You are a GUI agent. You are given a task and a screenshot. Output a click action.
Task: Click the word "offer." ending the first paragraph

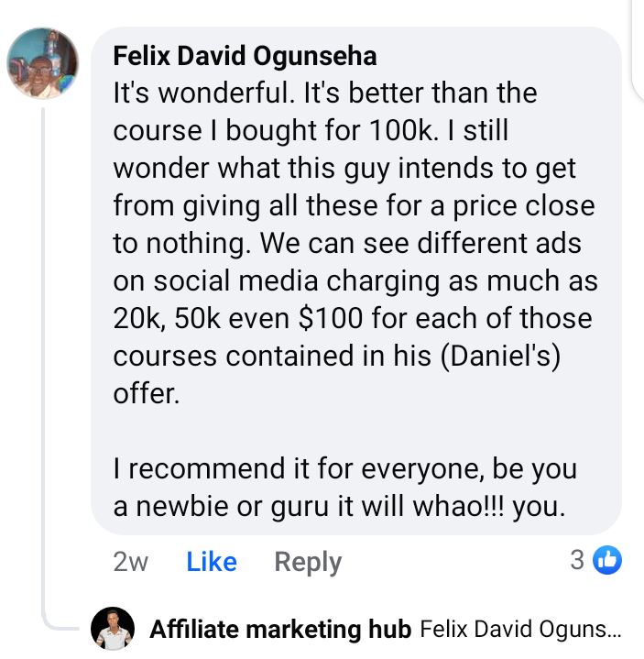pos(147,394)
